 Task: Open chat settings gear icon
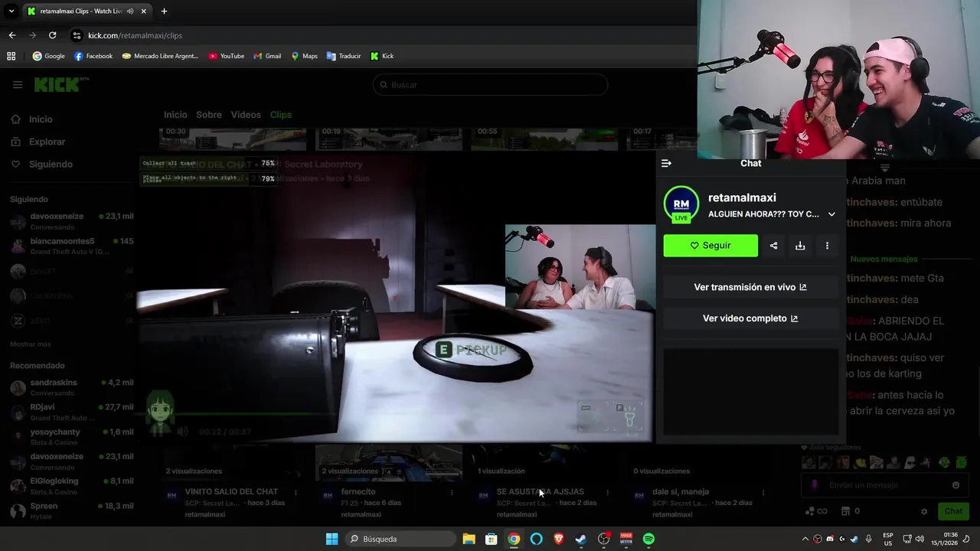point(924,511)
